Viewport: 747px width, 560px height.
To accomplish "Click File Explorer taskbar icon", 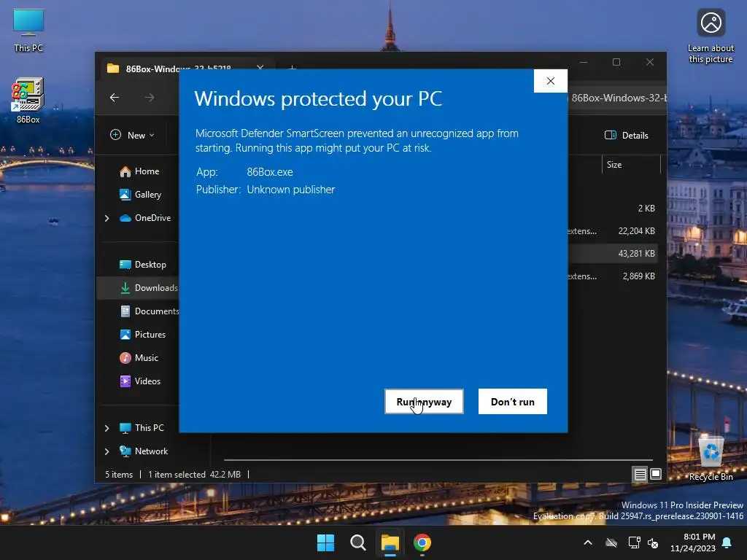I will tap(390, 542).
